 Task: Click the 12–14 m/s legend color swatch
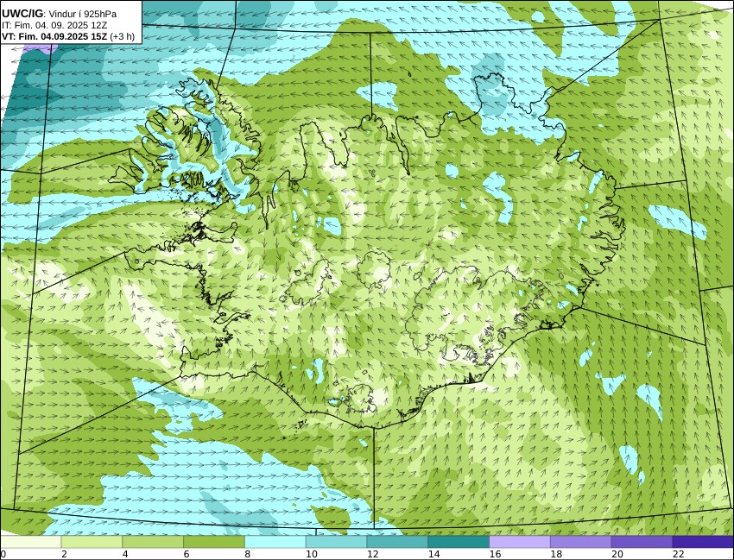(x=397, y=542)
